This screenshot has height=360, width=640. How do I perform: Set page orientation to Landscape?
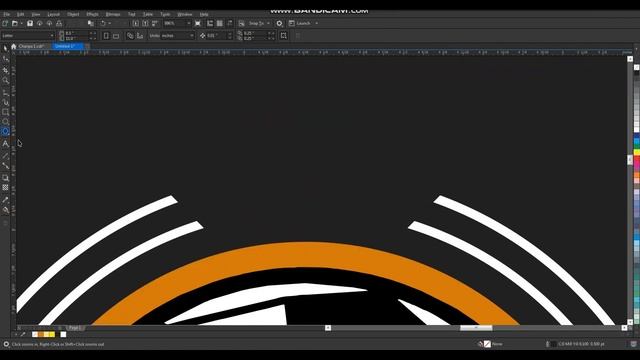116,36
